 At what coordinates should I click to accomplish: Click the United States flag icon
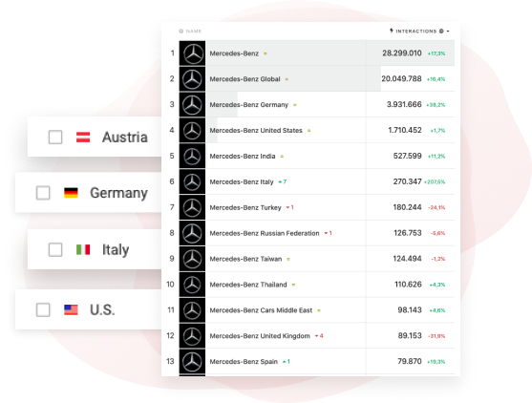(71, 309)
